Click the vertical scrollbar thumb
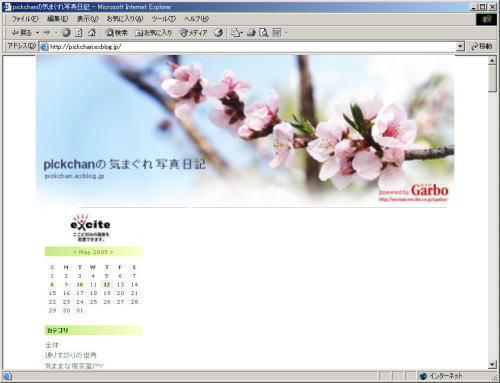500x383 pixels. [492, 78]
